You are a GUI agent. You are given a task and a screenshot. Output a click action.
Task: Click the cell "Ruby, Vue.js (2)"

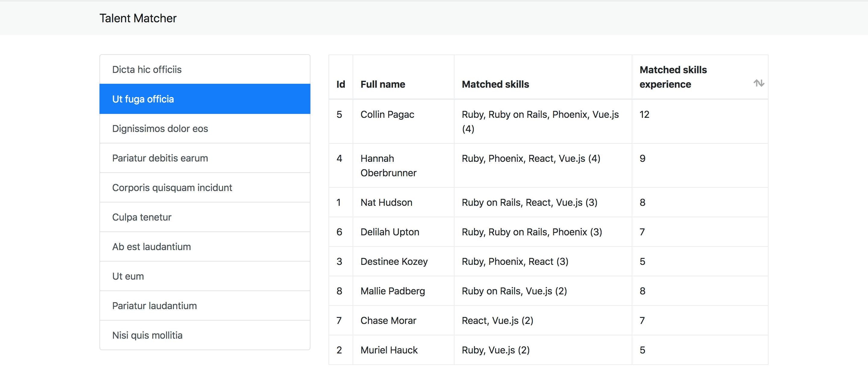543,350
